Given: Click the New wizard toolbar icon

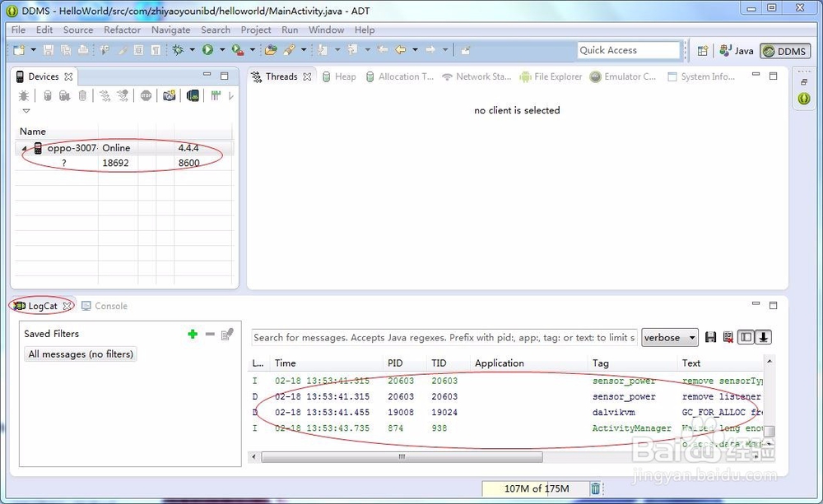Looking at the screenshot, I should pyautogui.click(x=19, y=50).
